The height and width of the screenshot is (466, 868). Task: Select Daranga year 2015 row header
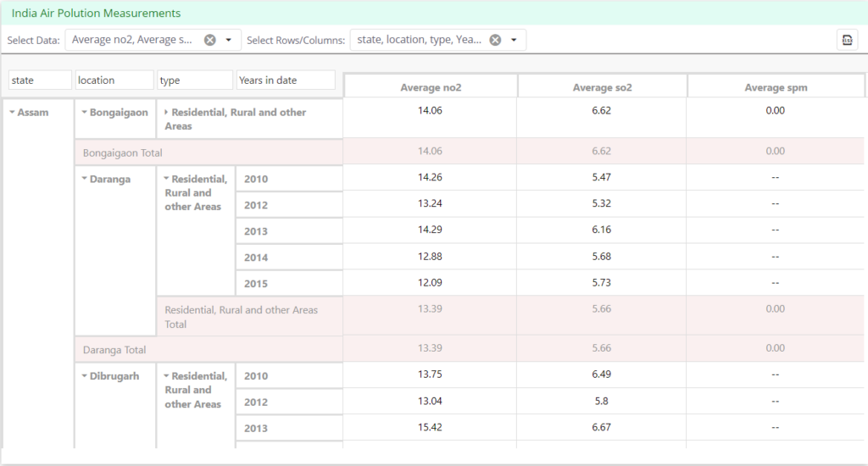[x=289, y=283]
